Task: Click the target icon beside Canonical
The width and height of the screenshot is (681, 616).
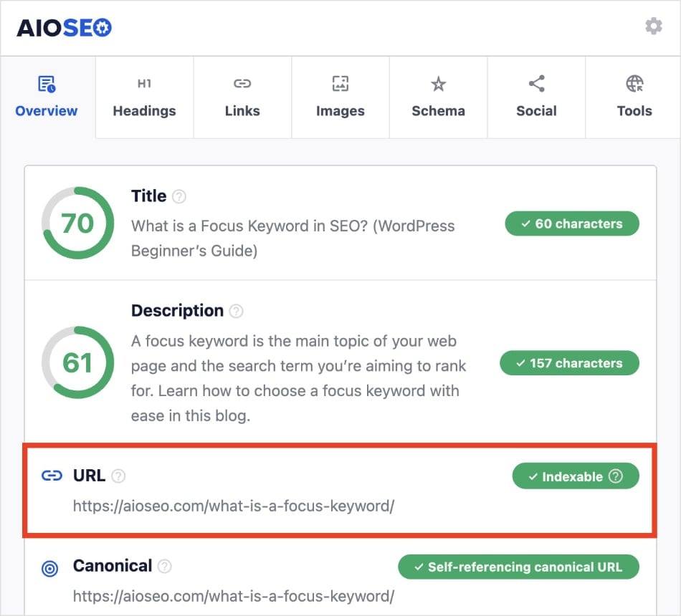Action: [50, 568]
